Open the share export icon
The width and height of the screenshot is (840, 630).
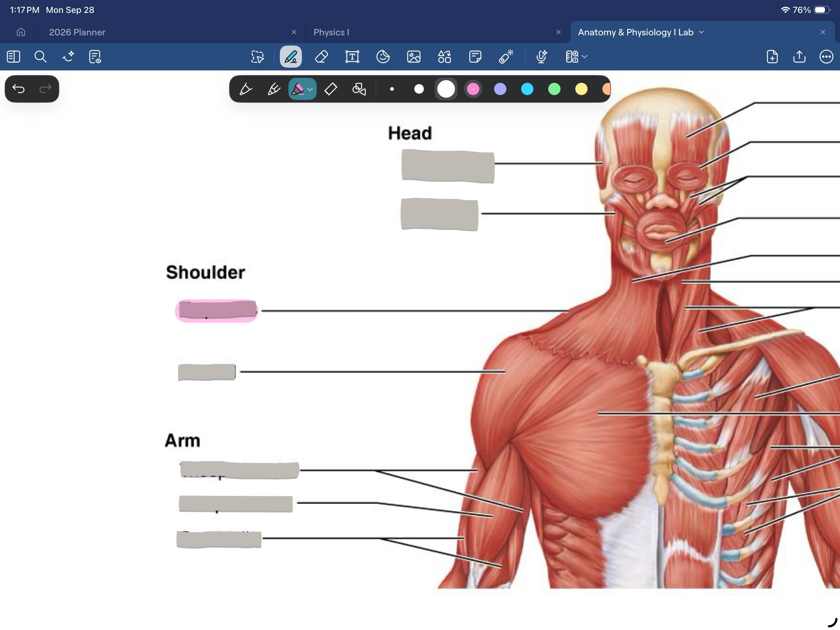(x=799, y=57)
